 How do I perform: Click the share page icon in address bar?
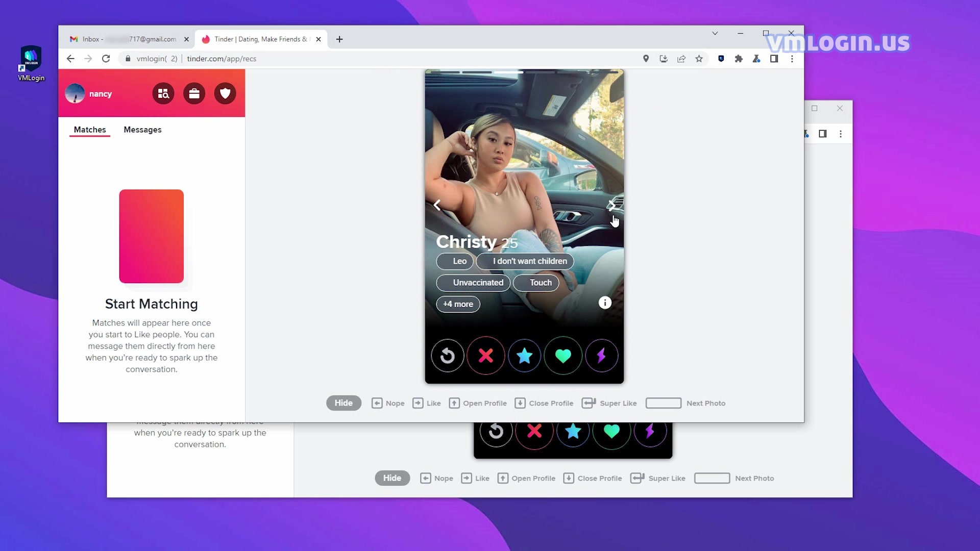[x=681, y=59]
